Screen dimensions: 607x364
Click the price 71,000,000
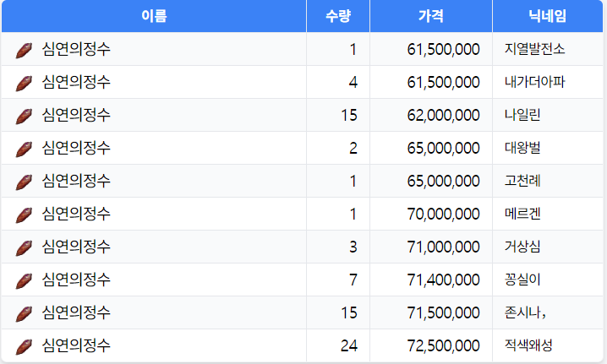pyautogui.click(x=443, y=247)
